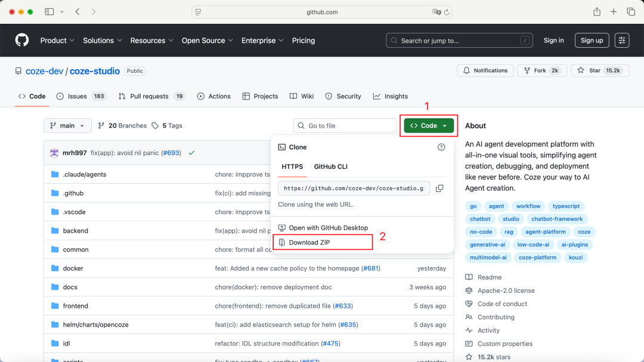Click the Download ZIP file icon
This screenshot has width=644, height=362.
281,243
